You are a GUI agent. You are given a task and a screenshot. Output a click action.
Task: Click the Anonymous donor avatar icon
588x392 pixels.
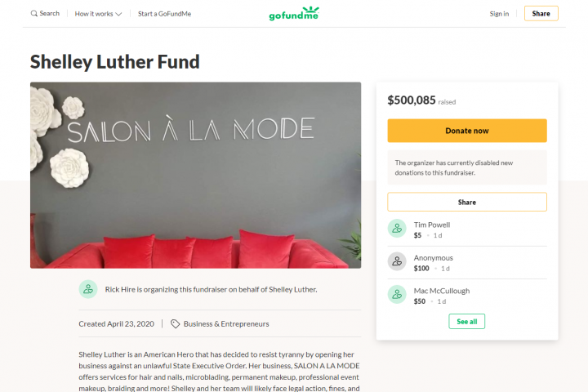pos(397,261)
